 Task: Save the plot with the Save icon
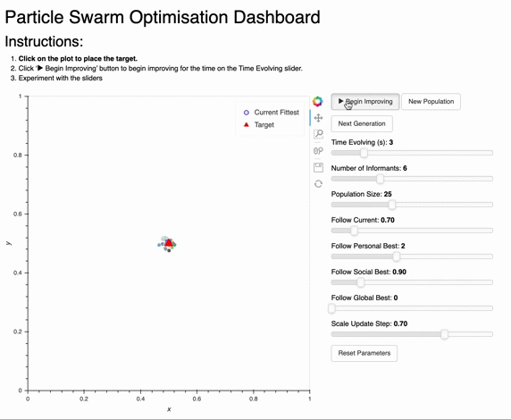coord(318,168)
